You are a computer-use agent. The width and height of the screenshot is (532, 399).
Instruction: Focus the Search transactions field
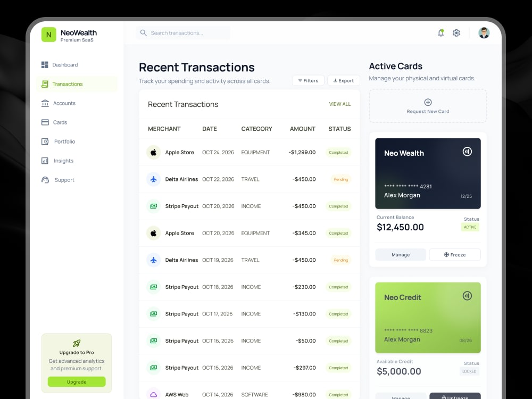tap(183, 33)
